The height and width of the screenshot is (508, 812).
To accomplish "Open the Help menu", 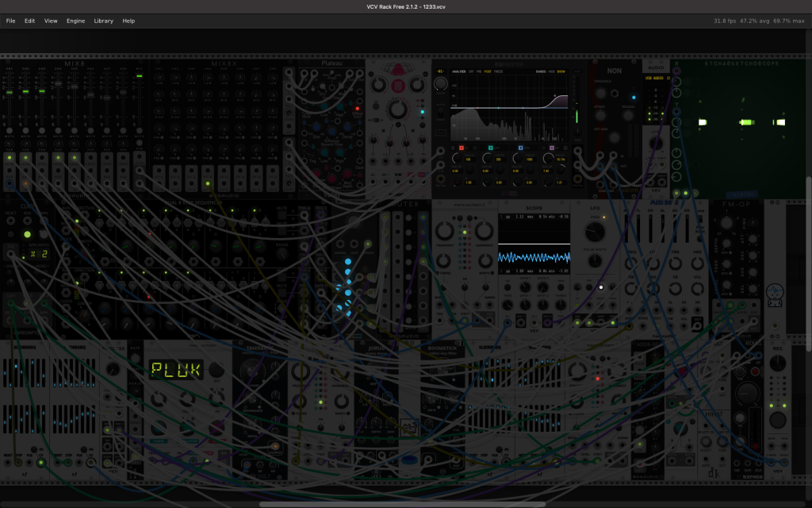I will 128,21.
